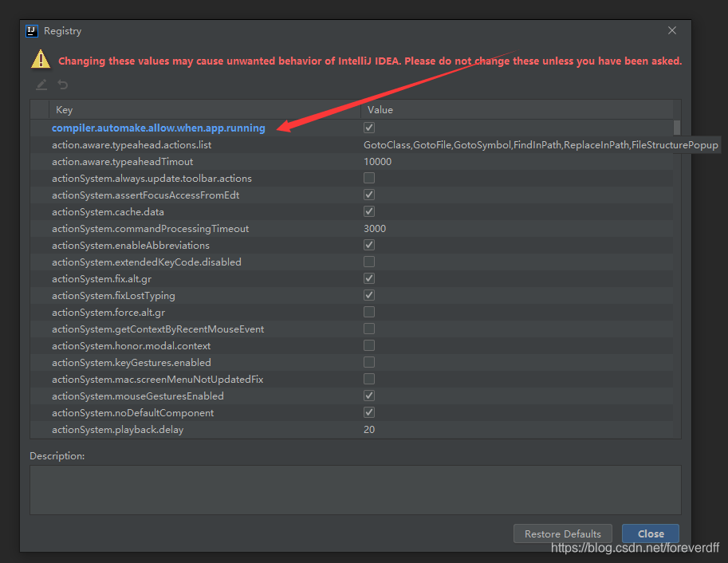This screenshot has width=728, height=563.
Task: Select the action.aware.typeahead.actions.list row
Action: (x=352, y=145)
